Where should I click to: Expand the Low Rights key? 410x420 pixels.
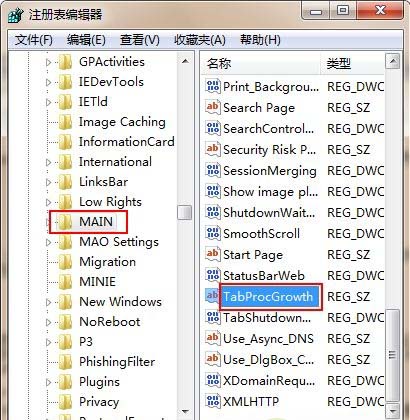tap(49, 202)
